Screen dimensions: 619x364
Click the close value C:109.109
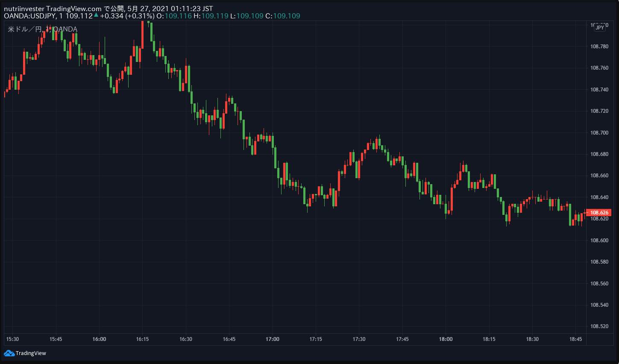point(283,16)
